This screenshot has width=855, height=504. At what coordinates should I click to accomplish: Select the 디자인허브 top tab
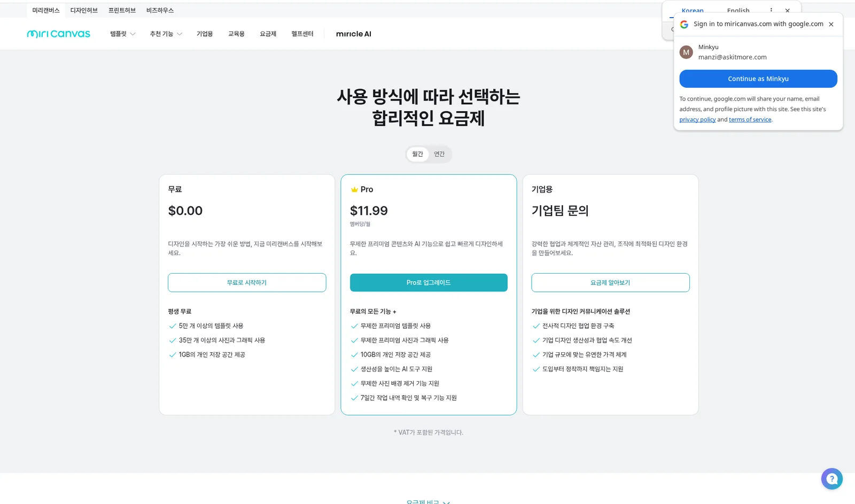coord(84,10)
